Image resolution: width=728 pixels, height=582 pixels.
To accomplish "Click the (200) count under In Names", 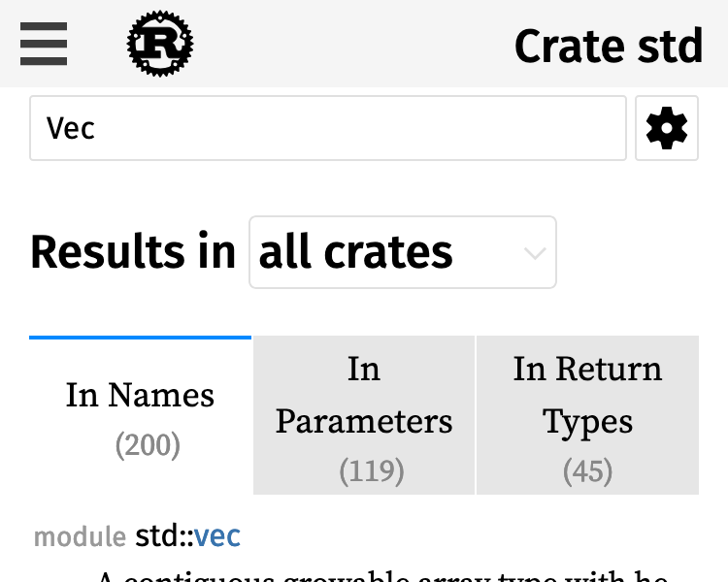I will (148, 445).
